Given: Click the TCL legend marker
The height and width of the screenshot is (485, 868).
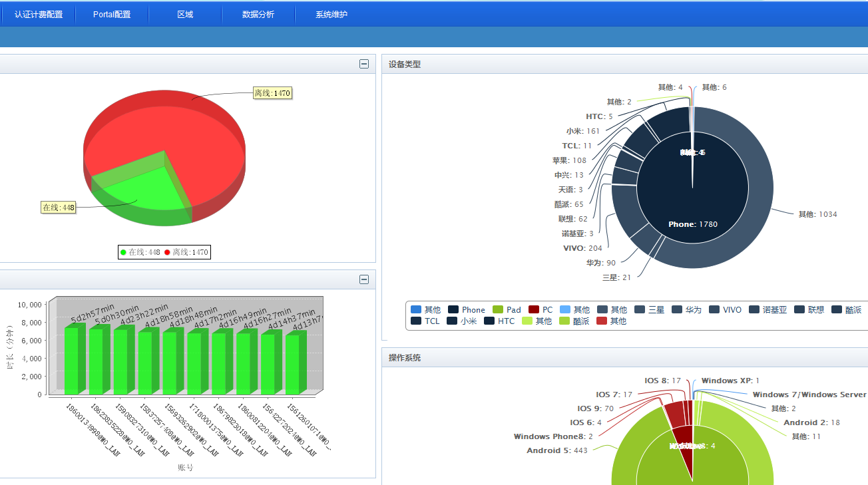Looking at the screenshot, I should [416, 321].
